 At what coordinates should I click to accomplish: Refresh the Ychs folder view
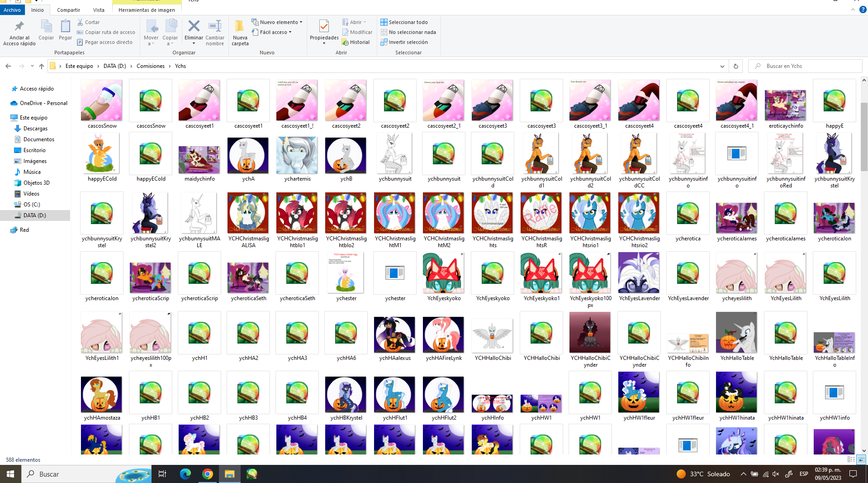(x=735, y=66)
